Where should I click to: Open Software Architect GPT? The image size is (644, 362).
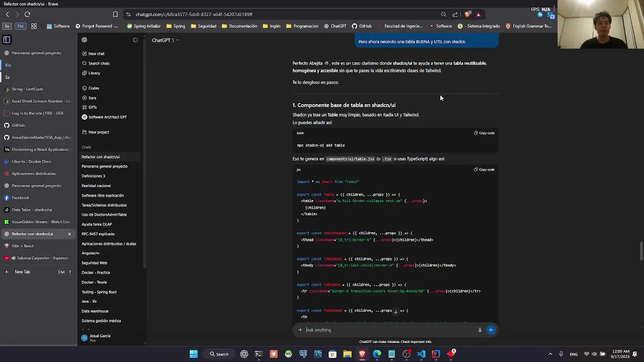[107, 117]
